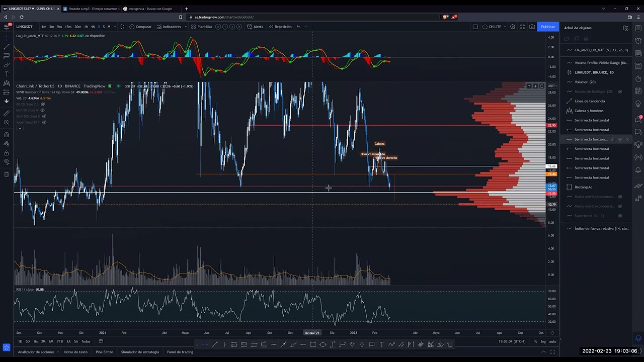Toggle visibility of the EMA 50 close indicator
The image size is (644, 362).
(43, 110)
